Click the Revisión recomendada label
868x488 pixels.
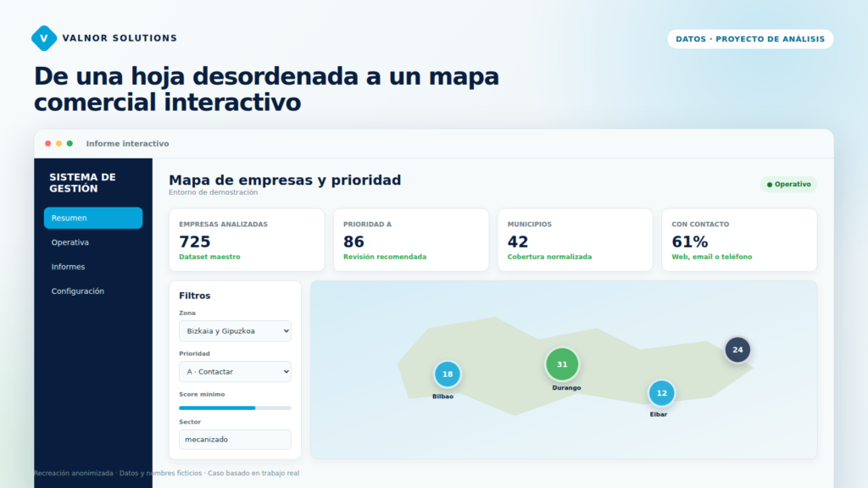tap(385, 257)
